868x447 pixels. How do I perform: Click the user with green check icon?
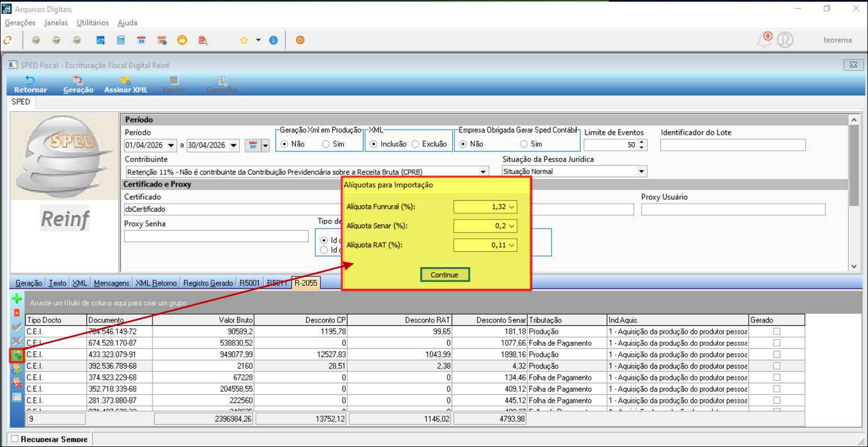17,370
